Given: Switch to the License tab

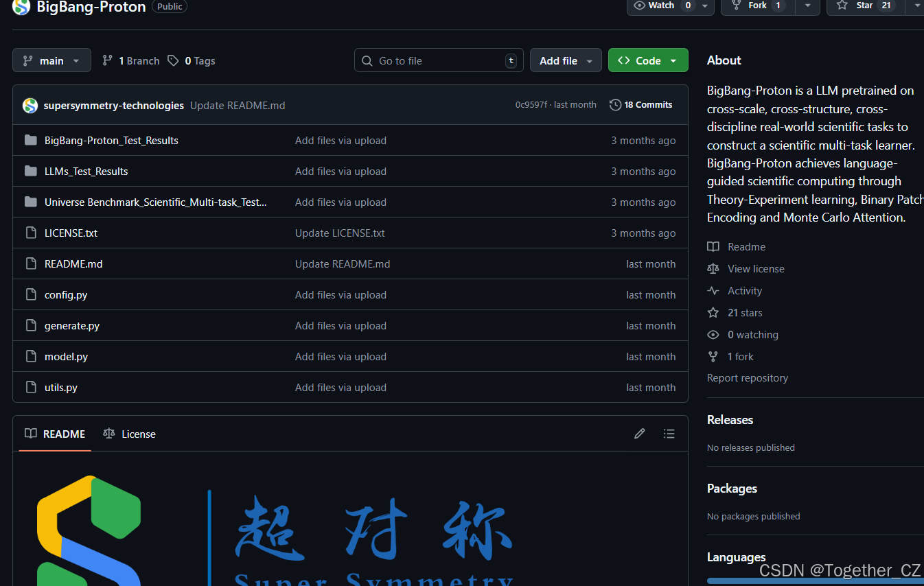Looking at the screenshot, I should tap(129, 434).
